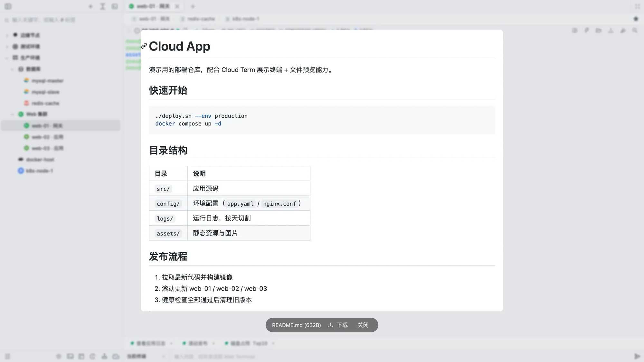
Task: Click the search icon in the terminal toolbar
Action: pyautogui.click(x=635, y=31)
